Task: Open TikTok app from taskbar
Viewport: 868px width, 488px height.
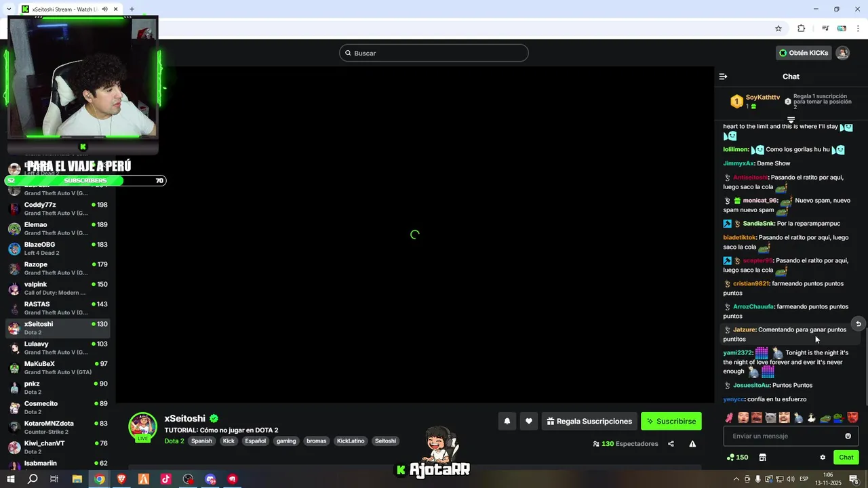Action: click(x=165, y=479)
